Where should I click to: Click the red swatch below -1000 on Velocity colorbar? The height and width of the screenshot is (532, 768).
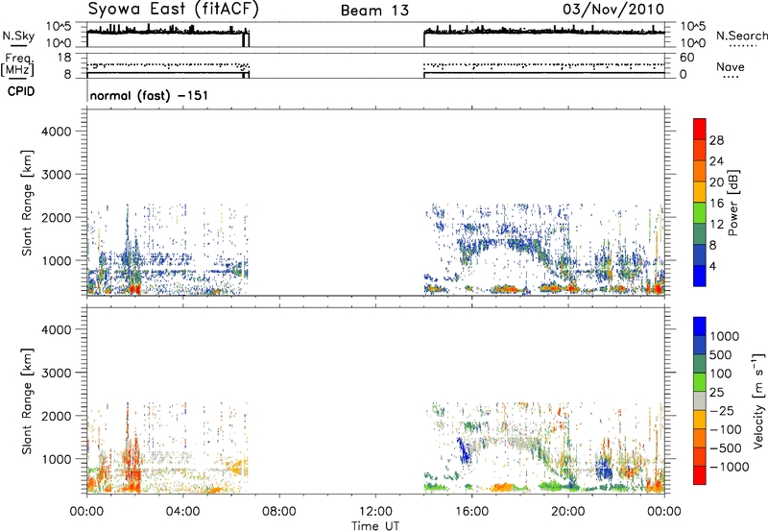point(700,475)
